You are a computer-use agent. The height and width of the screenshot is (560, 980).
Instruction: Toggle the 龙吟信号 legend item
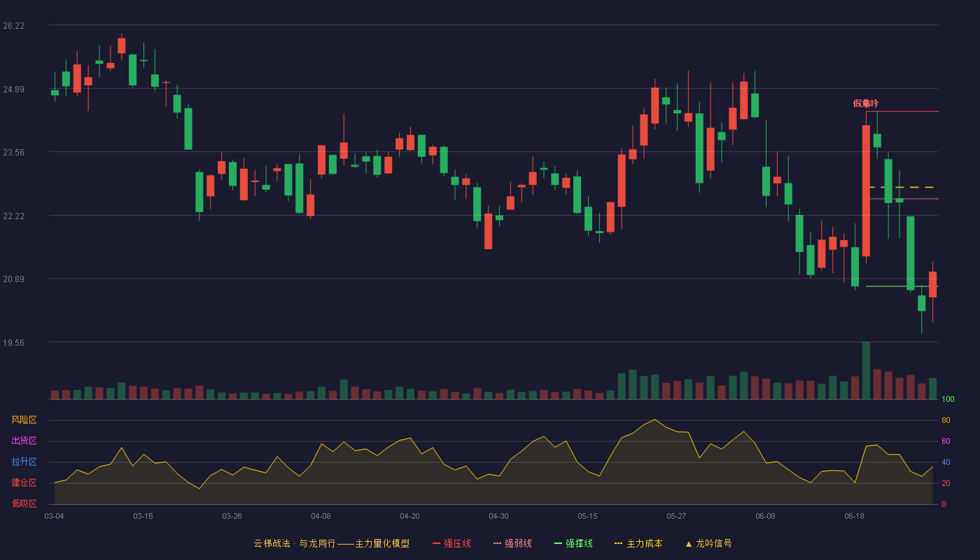pyautogui.click(x=708, y=543)
